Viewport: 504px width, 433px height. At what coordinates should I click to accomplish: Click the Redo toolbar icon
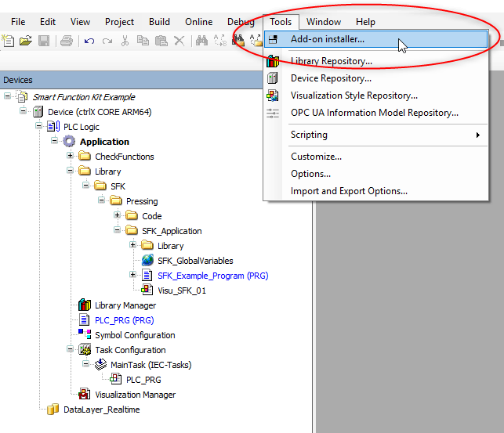click(107, 41)
